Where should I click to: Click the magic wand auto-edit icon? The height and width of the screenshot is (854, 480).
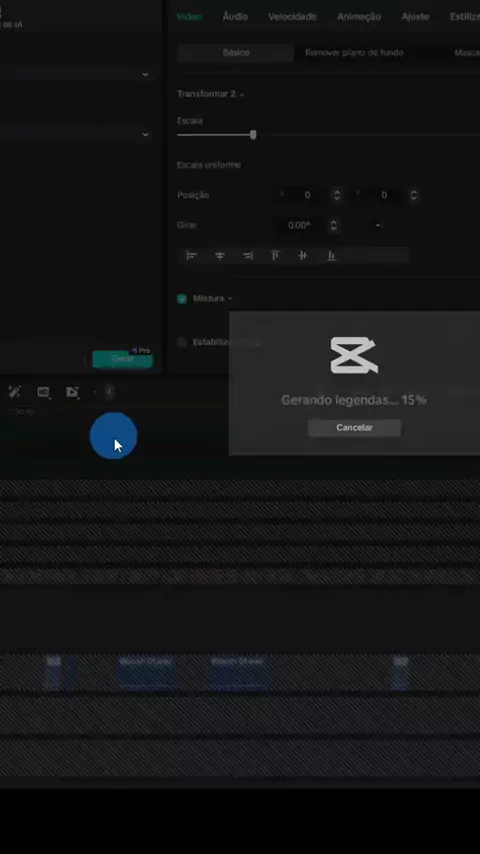(x=15, y=392)
